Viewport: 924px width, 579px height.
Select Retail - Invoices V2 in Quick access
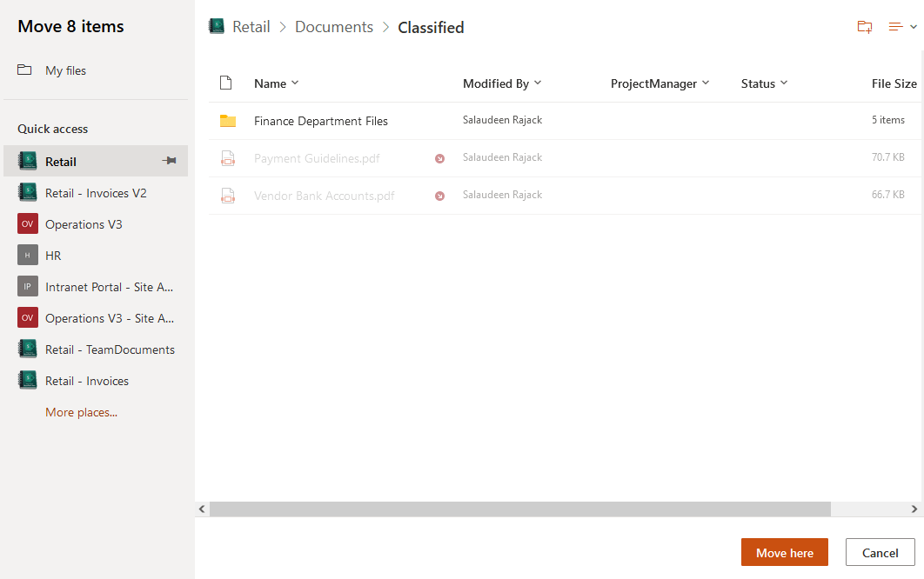click(27, 192)
